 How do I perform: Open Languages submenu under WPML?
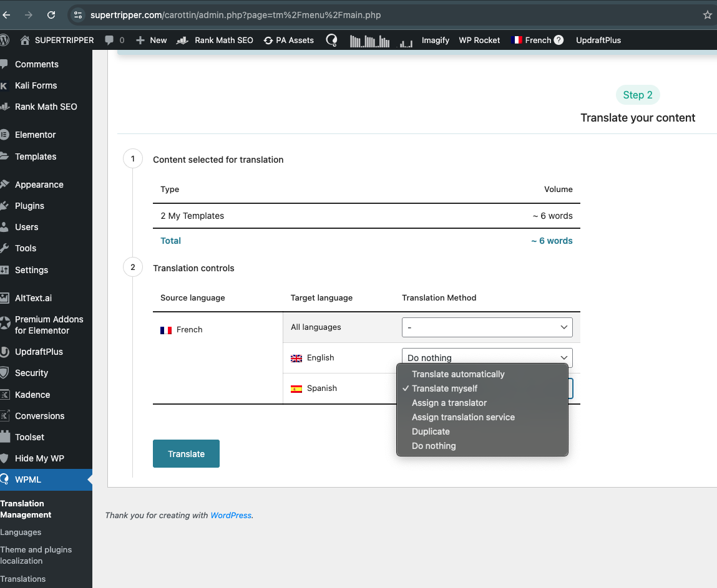tap(21, 533)
